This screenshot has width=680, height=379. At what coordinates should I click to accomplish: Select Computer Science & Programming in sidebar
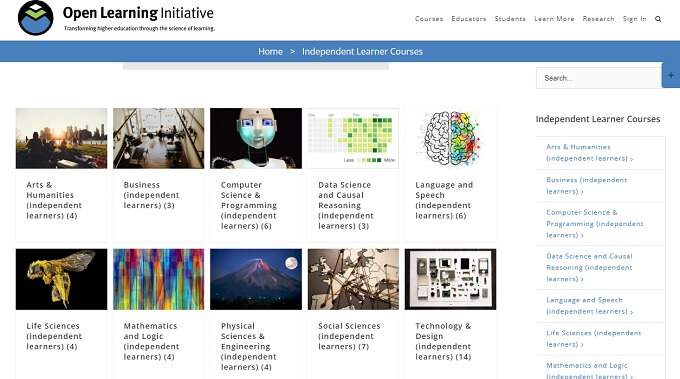click(595, 224)
